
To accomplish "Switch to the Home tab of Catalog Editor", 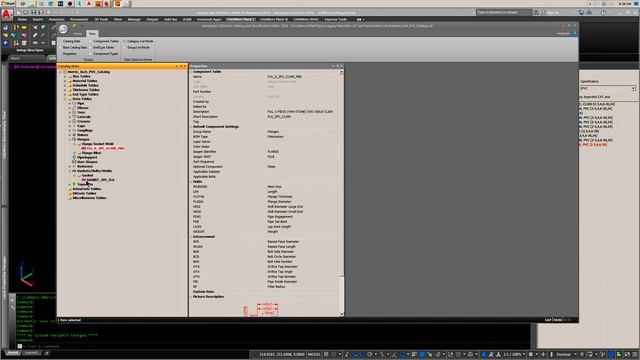I will [78, 34].
